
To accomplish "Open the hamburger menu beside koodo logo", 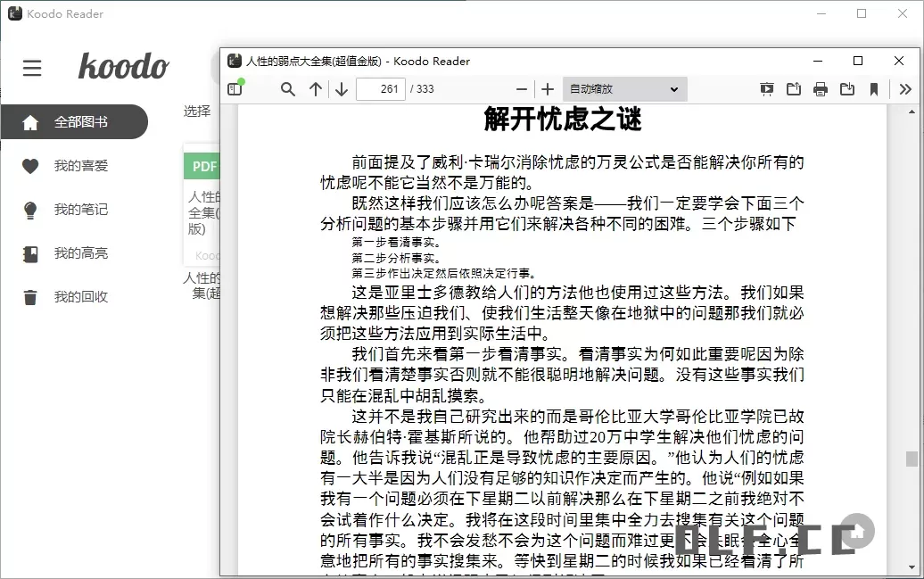I will (32, 68).
